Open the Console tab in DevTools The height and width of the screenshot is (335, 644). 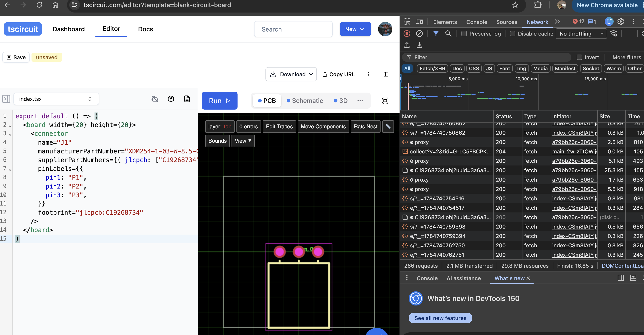tap(476, 22)
